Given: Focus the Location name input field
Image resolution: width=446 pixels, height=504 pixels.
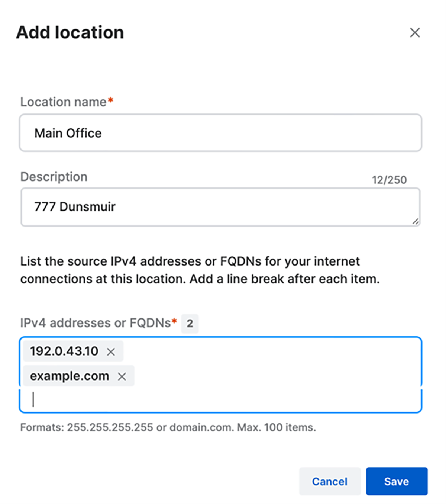Looking at the screenshot, I should (220, 133).
